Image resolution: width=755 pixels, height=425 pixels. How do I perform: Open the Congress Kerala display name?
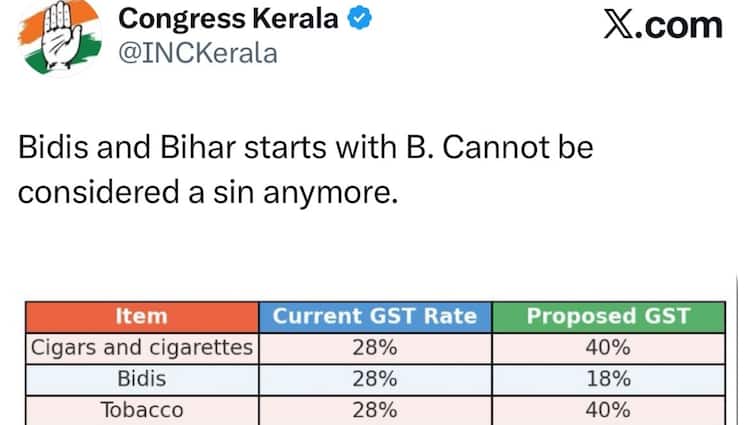[228, 21]
